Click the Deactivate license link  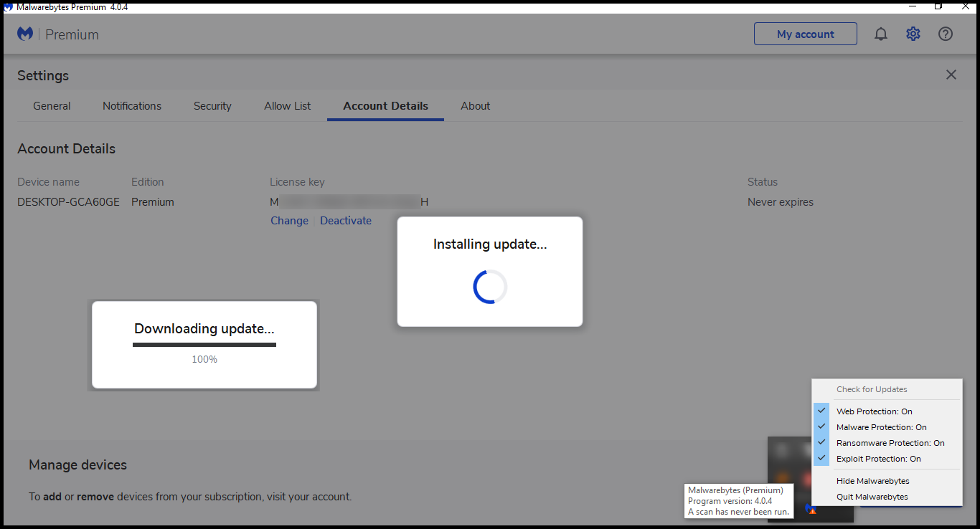346,221
